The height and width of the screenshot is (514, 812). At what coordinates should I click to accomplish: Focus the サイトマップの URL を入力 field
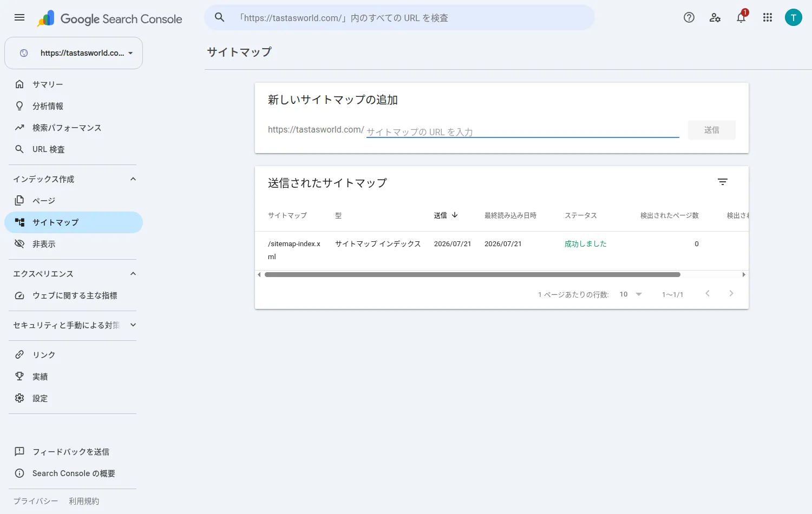pyautogui.click(x=522, y=131)
